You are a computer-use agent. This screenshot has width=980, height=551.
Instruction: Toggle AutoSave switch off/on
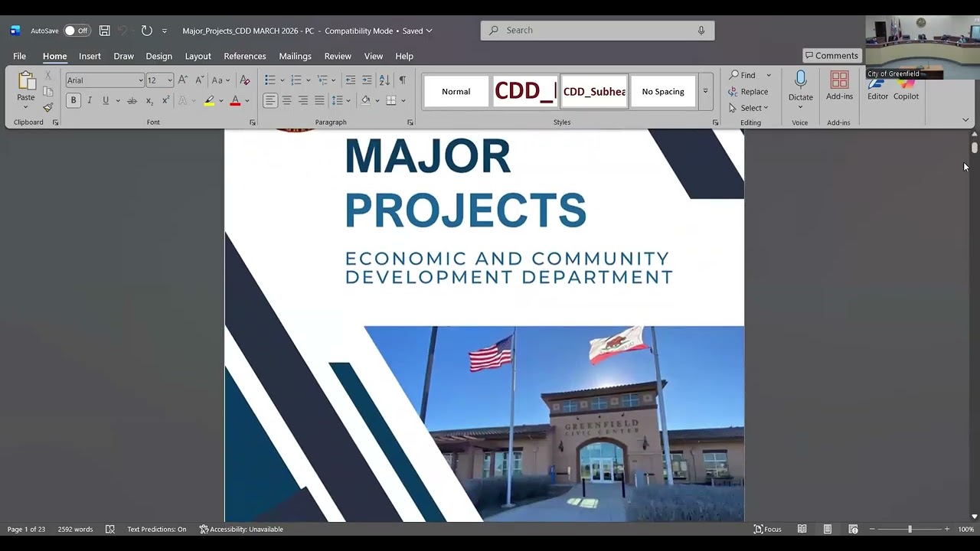click(x=76, y=31)
